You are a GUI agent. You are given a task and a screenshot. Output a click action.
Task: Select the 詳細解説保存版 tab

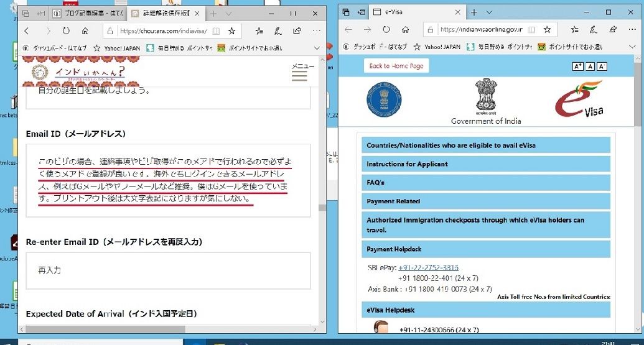click(x=162, y=14)
